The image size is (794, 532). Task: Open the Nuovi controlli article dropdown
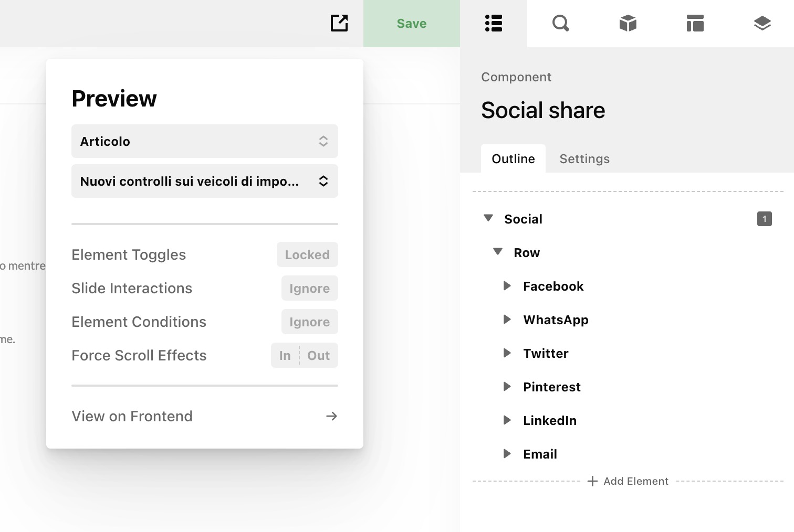click(204, 181)
